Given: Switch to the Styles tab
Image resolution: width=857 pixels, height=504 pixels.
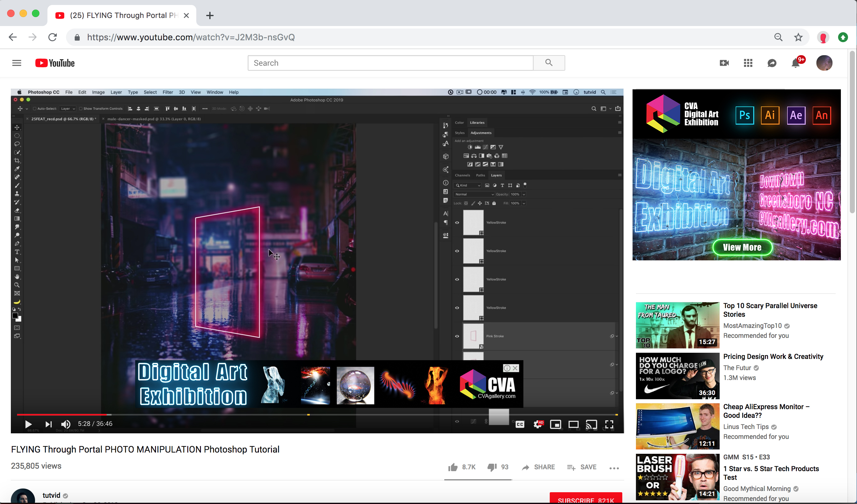Looking at the screenshot, I should (x=460, y=133).
